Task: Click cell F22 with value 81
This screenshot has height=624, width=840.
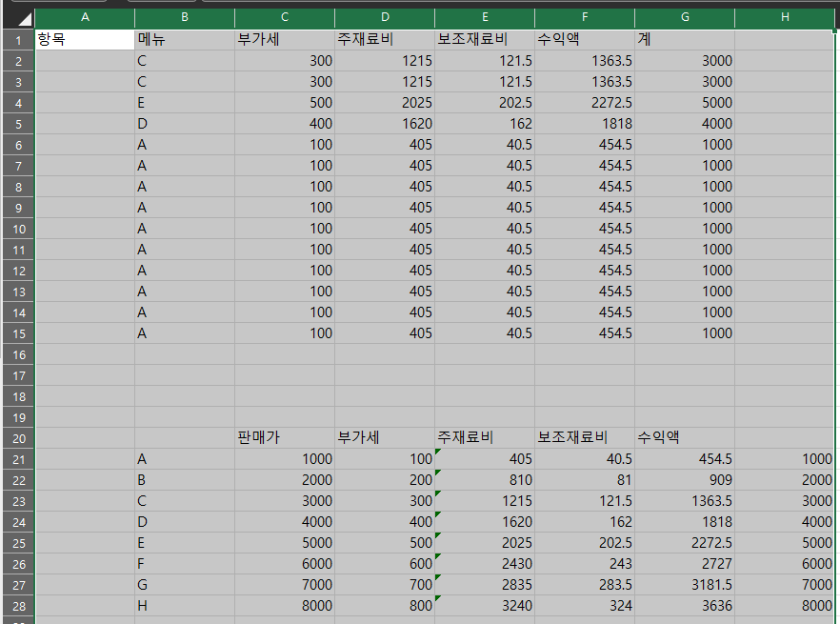Action: pyautogui.click(x=585, y=480)
